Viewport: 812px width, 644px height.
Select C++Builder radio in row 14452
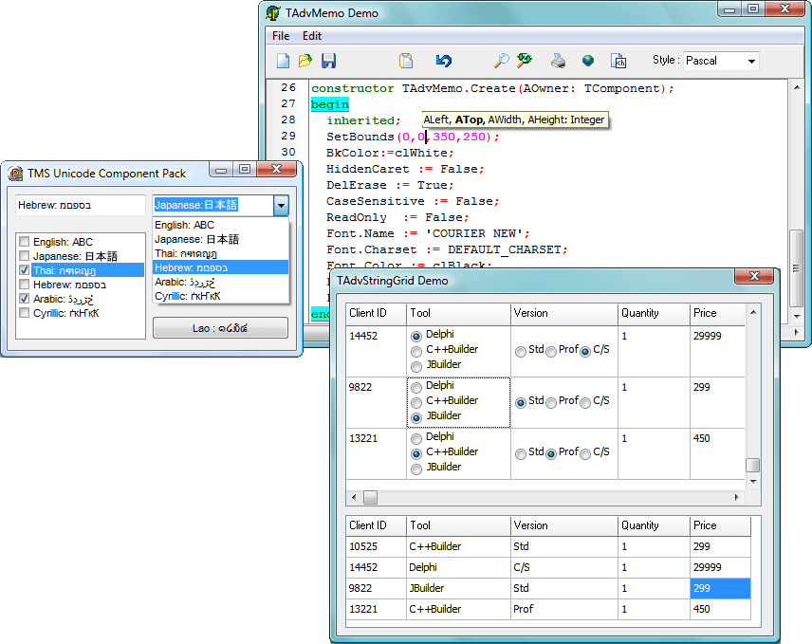[416, 352]
